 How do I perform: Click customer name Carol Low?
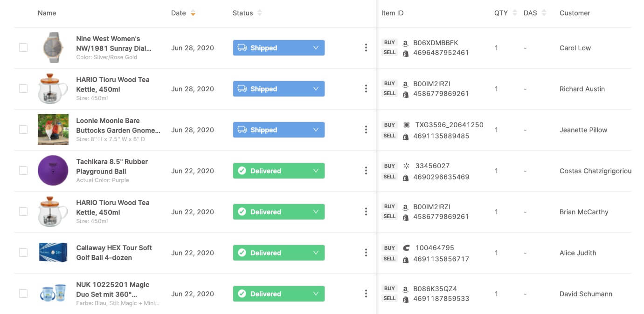click(575, 48)
